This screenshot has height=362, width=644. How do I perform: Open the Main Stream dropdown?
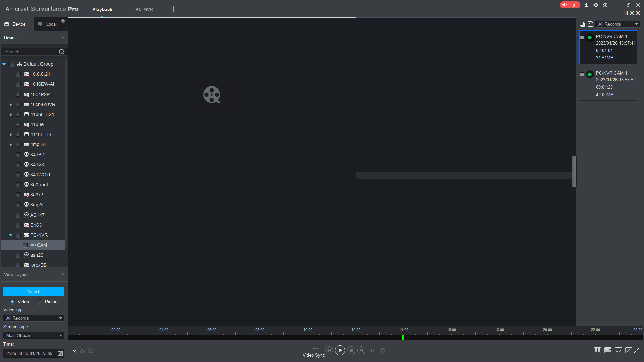(34, 335)
